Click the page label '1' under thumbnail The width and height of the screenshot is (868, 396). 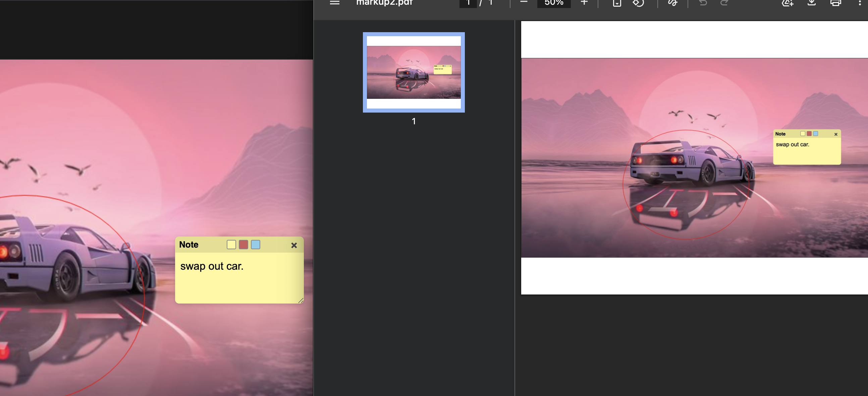click(414, 121)
